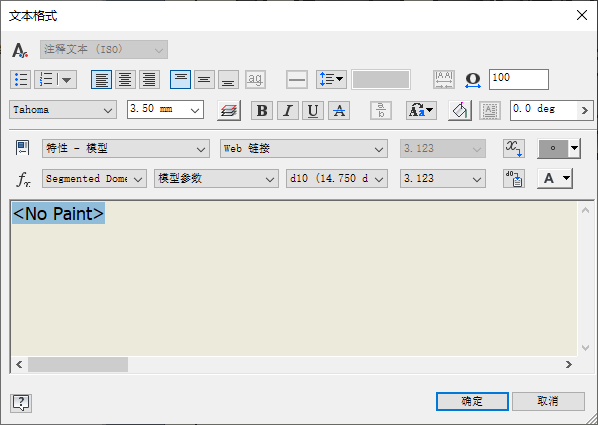This screenshot has height=425, width=598.
Task: Open the 特性 - 模型 type dropdown
Action: [x=126, y=148]
